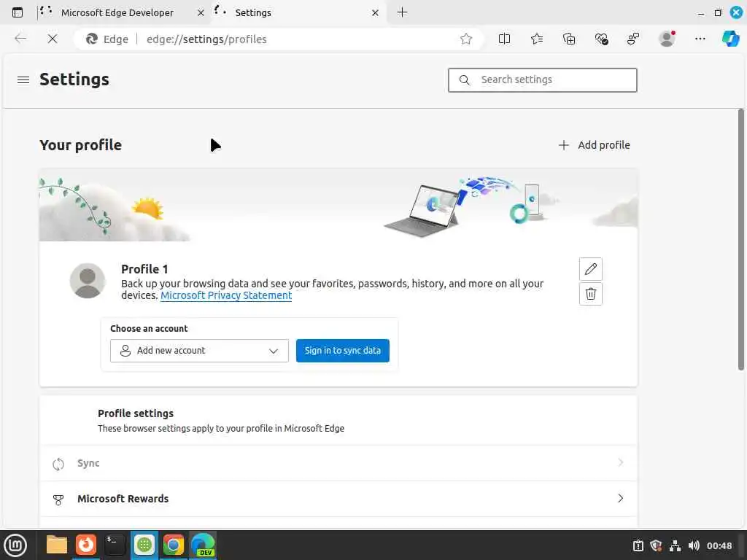747x560 pixels.
Task: Click the address bar URL
Action: point(206,39)
